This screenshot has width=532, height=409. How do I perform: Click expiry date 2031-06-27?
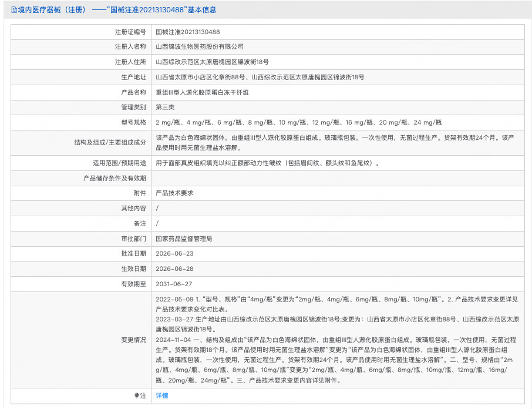(174, 284)
